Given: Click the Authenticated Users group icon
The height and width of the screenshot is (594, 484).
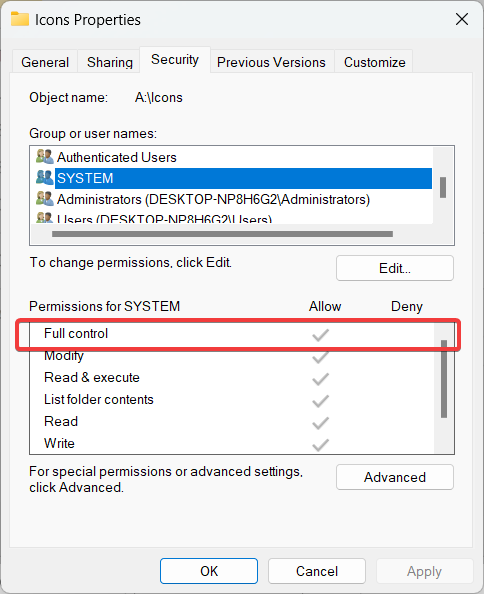Looking at the screenshot, I should pyautogui.click(x=44, y=156).
